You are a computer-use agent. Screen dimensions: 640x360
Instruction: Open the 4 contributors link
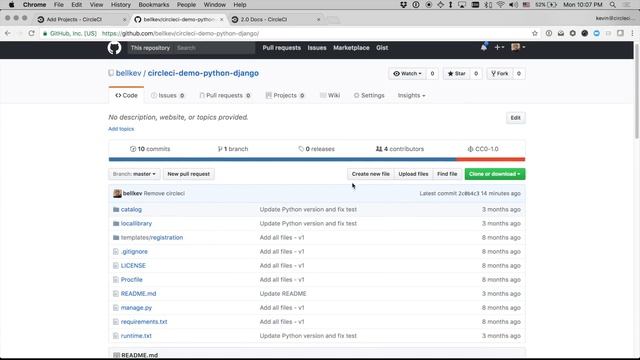tap(400, 149)
